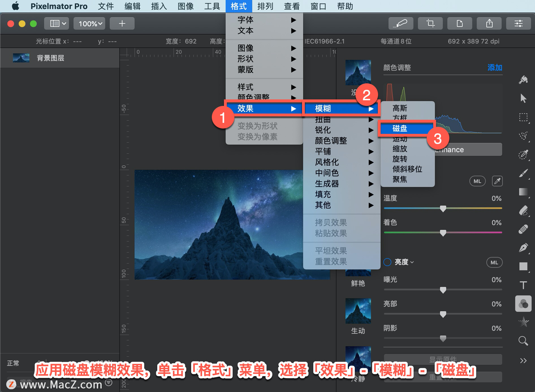
Task: Select the Color Picker eyedropper tool
Action: (523, 154)
